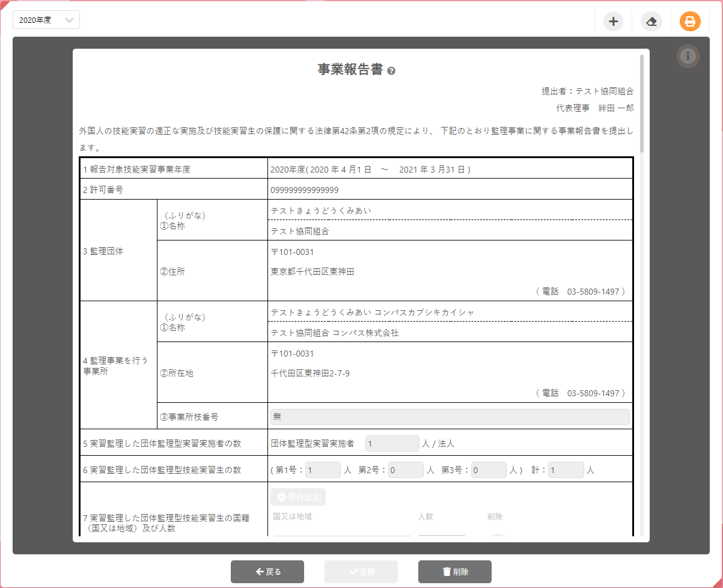This screenshot has width=723, height=588.
Task: Click the 団体監理型実習実施者 number field
Action: 392,443
